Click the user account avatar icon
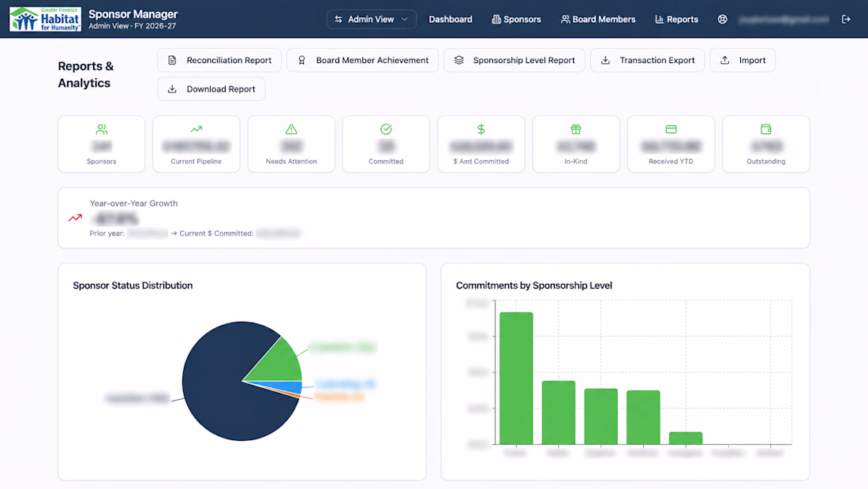The width and height of the screenshot is (868, 489). pyautogui.click(x=722, y=20)
